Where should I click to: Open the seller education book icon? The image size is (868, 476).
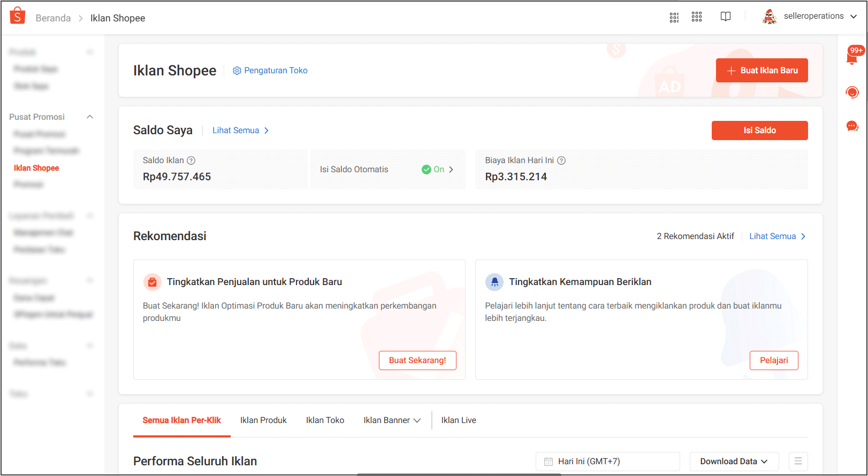pos(726,17)
